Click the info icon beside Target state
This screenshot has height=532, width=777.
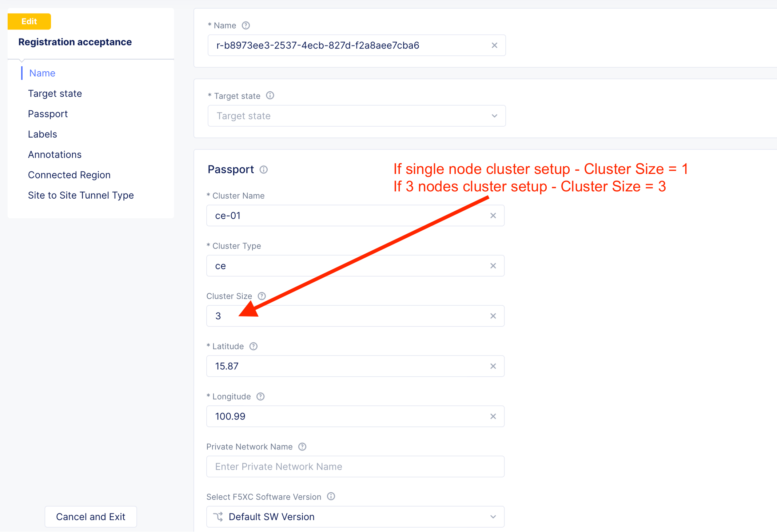click(x=270, y=96)
